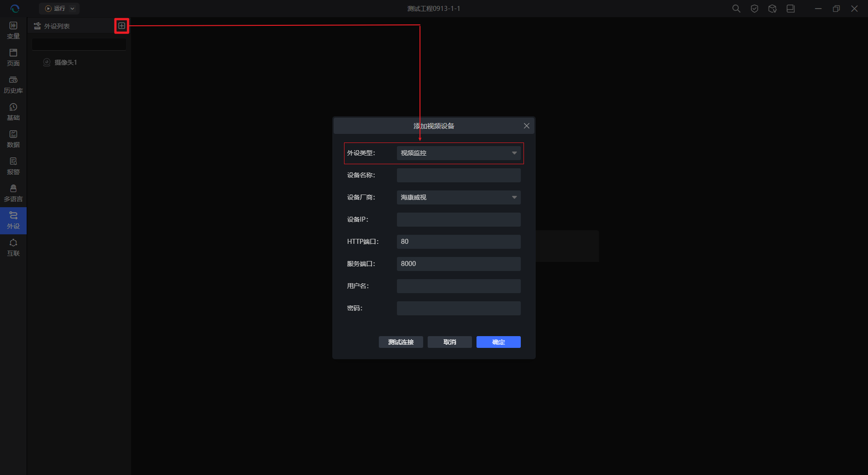Click the 设备名称 input field
Image resolution: width=868 pixels, height=475 pixels.
pos(458,175)
